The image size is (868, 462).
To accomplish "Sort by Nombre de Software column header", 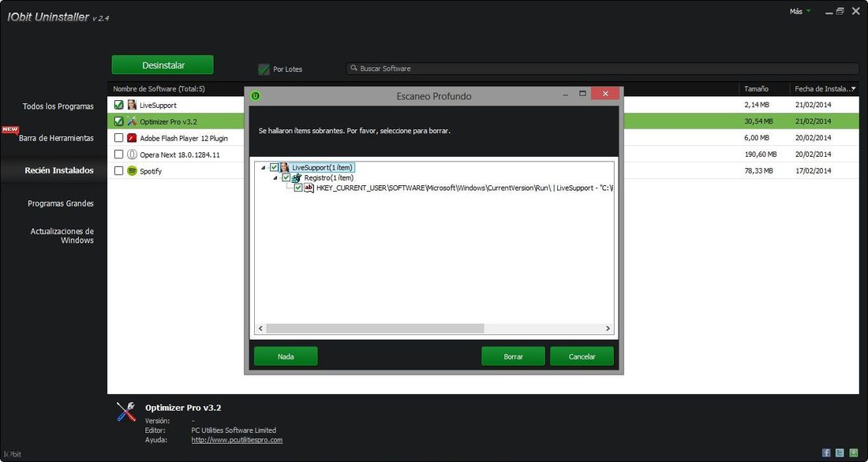I will click(159, 88).
